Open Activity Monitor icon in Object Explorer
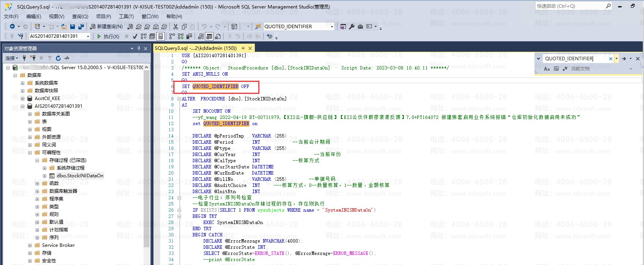Viewport: 644px width, 265px height. 67,58
